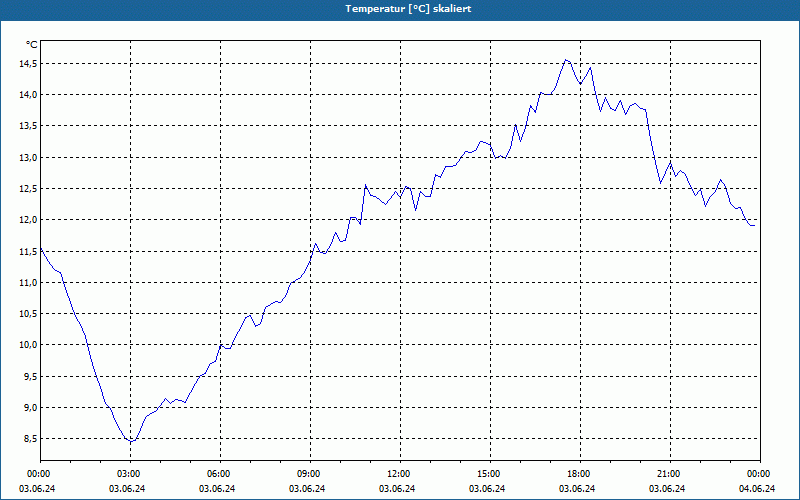Select the 21:00 time axis label
Image resolution: width=800 pixels, height=500 pixels.
(x=668, y=474)
